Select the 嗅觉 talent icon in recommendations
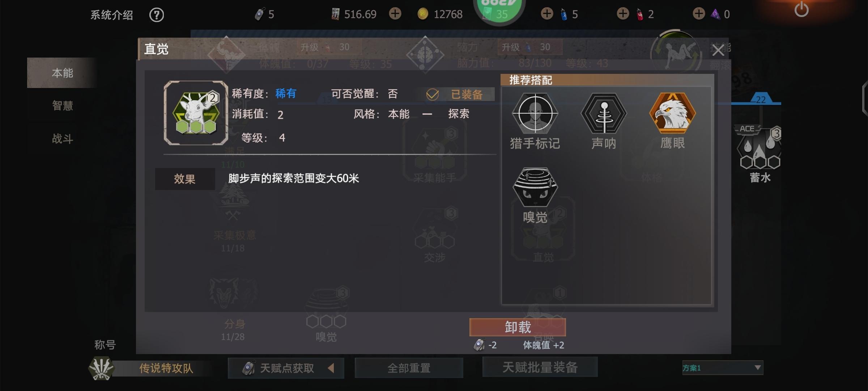 point(535,187)
